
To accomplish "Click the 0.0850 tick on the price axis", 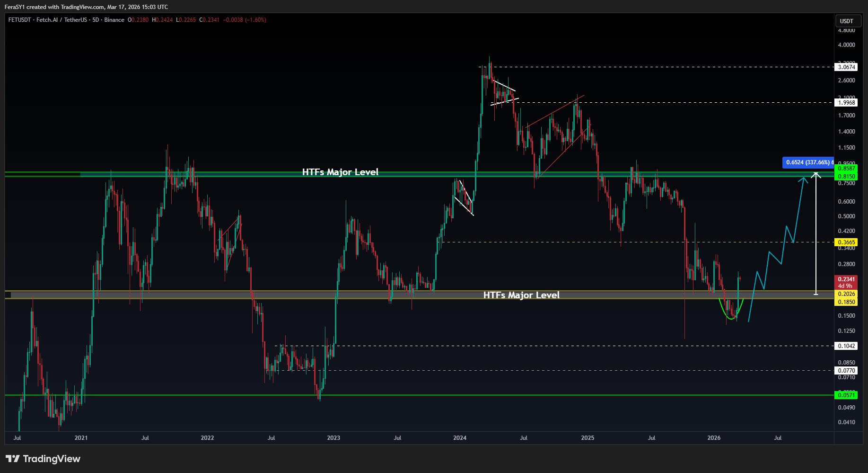I will pos(847,363).
